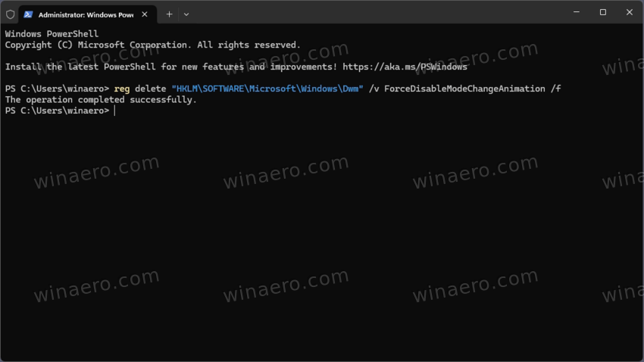Screen dimensions: 644x362
Task: Click the PowerShell icon on the tab
Action: click(28, 14)
